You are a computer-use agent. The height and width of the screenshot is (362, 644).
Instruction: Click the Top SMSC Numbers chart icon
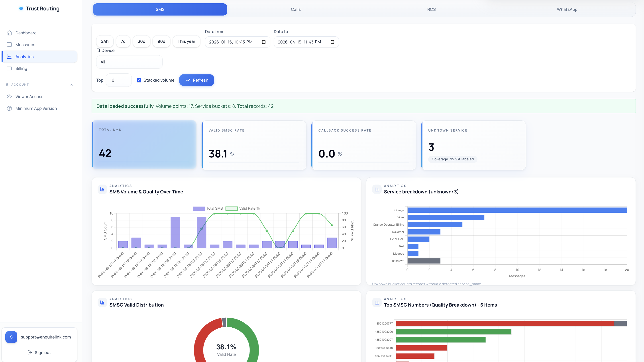(x=377, y=303)
